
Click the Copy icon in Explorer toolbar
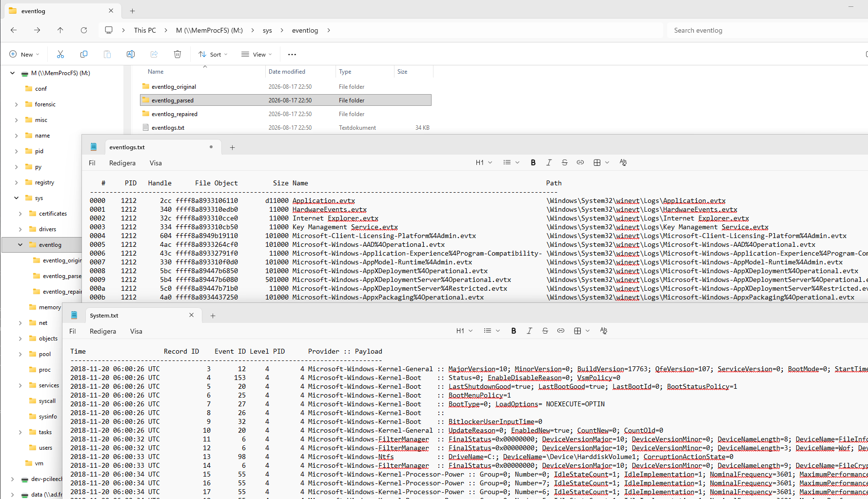pyautogui.click(x=84, y=54)
